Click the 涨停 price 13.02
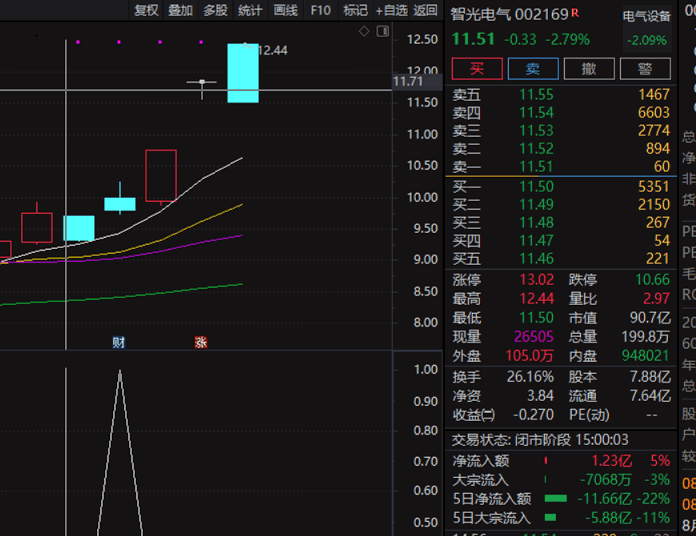The image size is (696, 536). (537, 280)
